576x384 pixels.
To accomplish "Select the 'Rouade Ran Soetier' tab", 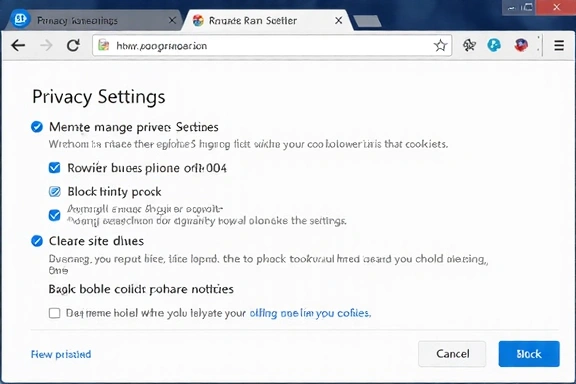I will pos(266,20).
